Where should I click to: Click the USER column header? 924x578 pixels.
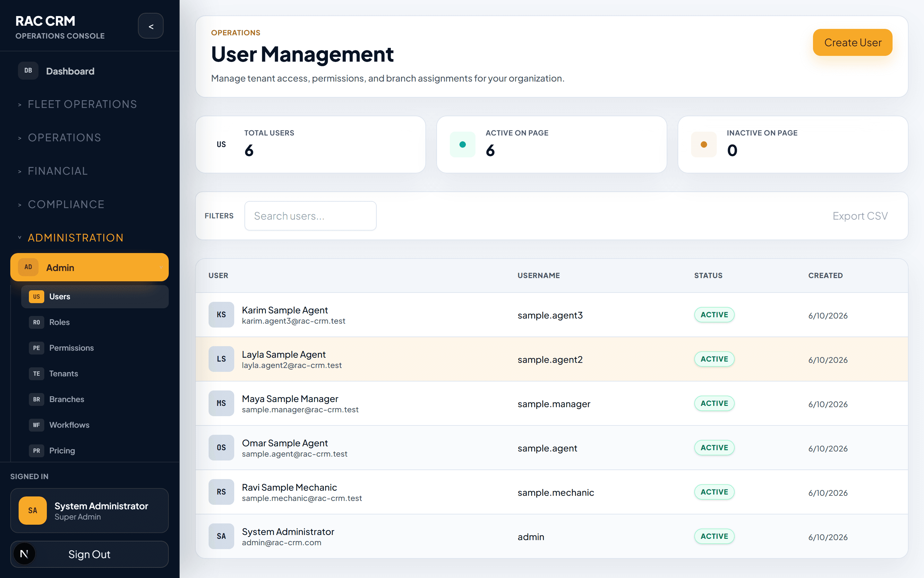(218, 276)
